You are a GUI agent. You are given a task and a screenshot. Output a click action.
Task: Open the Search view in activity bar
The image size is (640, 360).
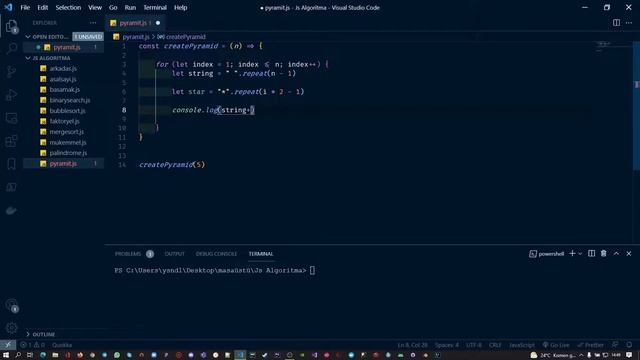point(11,49)
